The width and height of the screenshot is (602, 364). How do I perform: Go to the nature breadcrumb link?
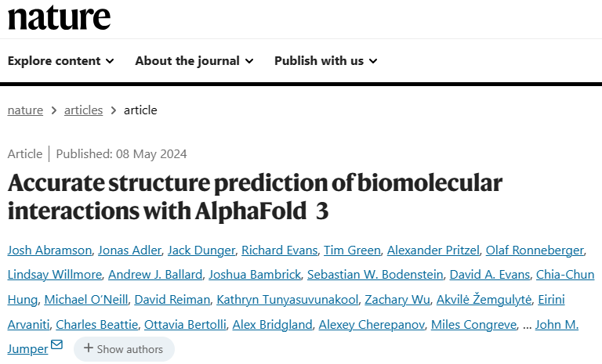pos(25,110)
